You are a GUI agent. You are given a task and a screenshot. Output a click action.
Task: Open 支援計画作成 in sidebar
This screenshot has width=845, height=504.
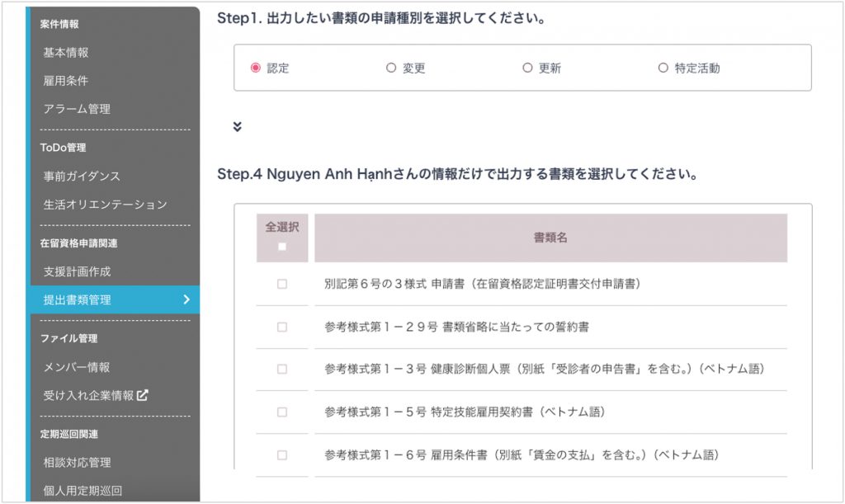pos(77,271)
